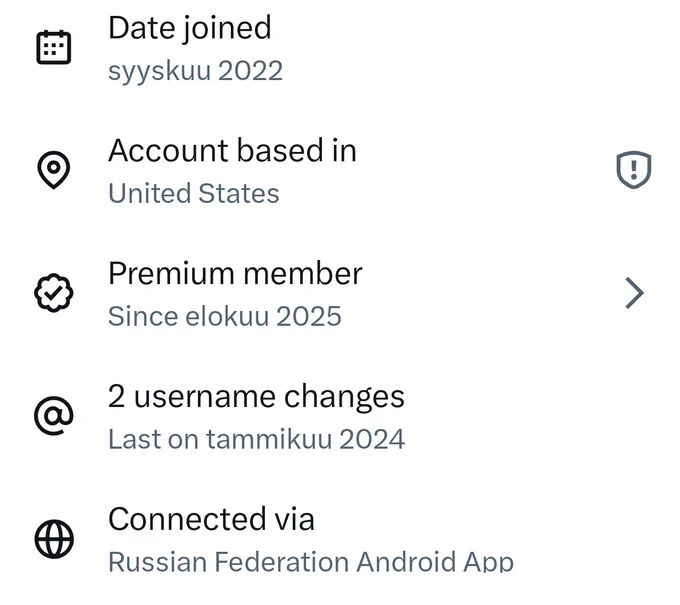Click the Russian Federation Android App text
This screenshot has height=605, width=680.
click(311, 562)
